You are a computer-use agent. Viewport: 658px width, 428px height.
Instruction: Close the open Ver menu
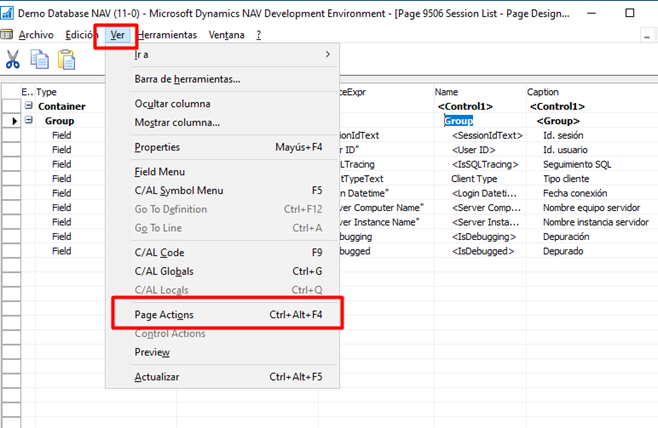(x=117, y=35)
